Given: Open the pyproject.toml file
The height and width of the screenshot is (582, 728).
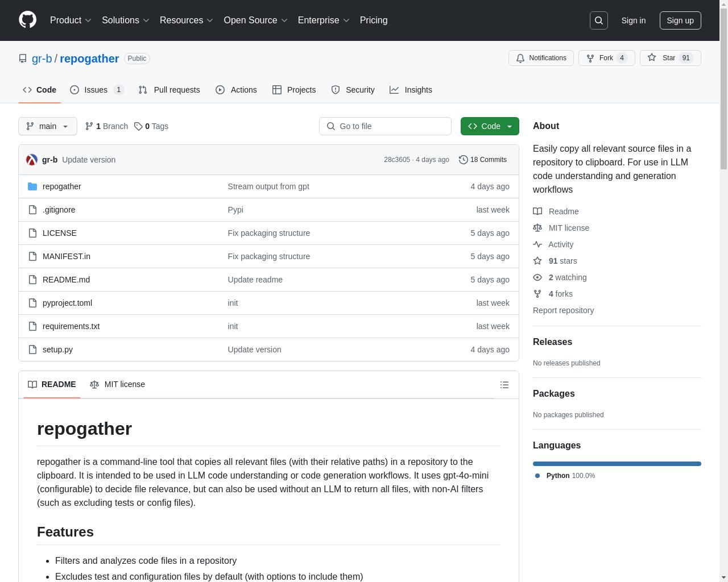Looking at the screenshot, I should coord(67,303).
